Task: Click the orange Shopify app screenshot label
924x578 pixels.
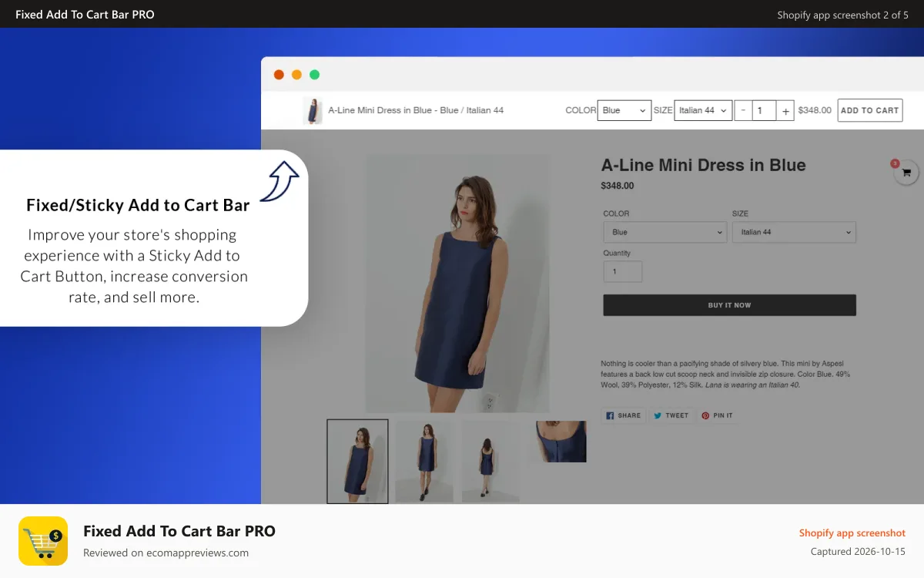Action: [x=852, y=533]
